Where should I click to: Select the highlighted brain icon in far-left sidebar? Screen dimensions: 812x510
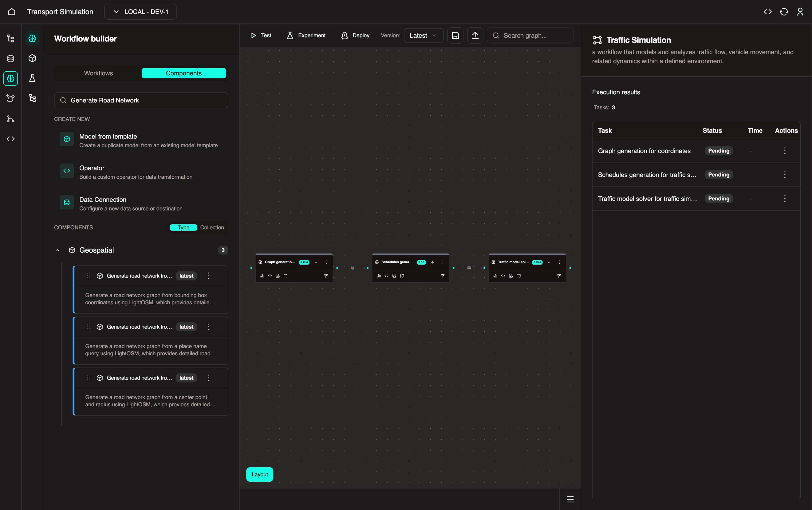(x=11, y=79)
